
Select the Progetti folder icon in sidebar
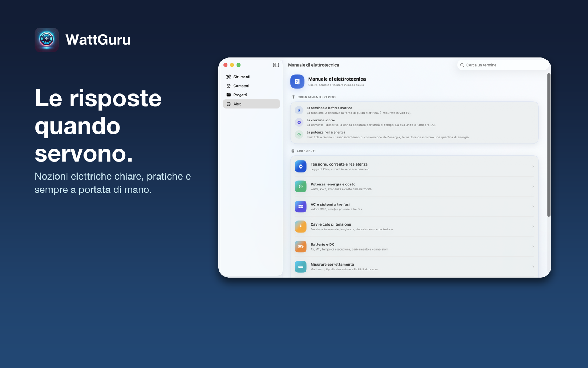tap(229, 95)
